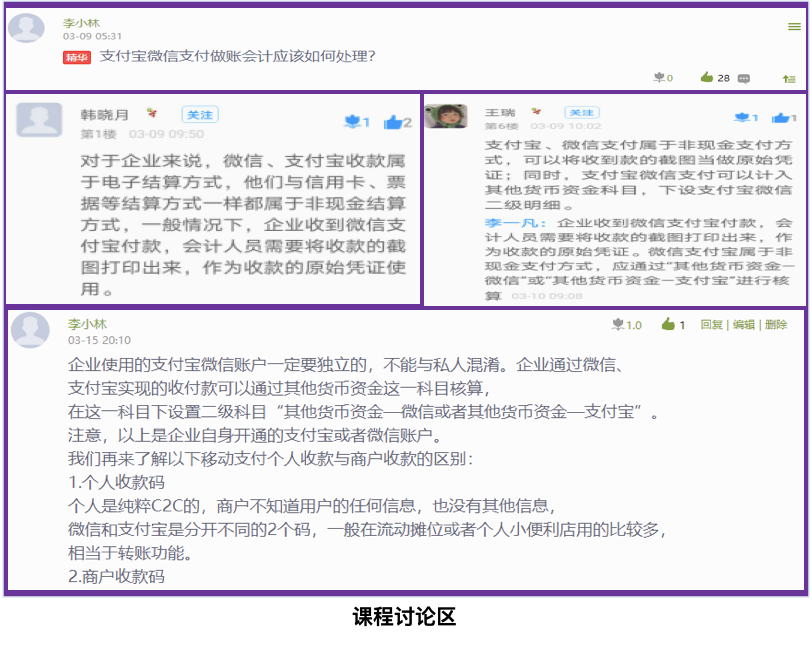Like 王瑞's reply with thumbs-up
This screenshot has width=812, height=664.
click(780, 118)
